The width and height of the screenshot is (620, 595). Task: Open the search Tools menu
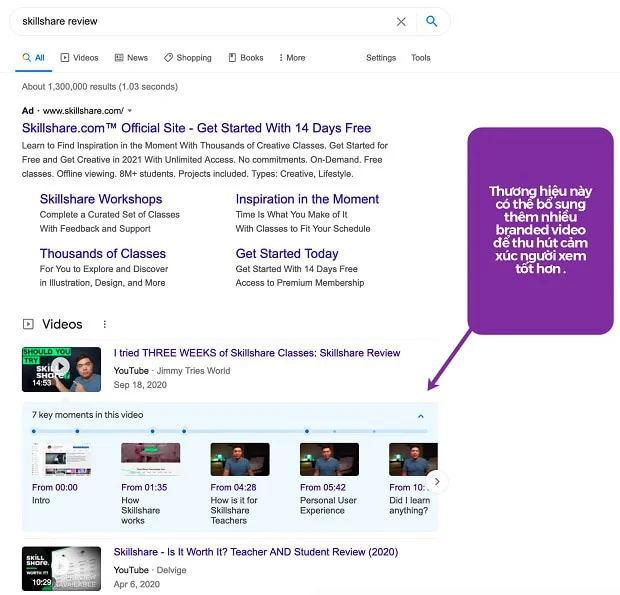click(421, 58)
